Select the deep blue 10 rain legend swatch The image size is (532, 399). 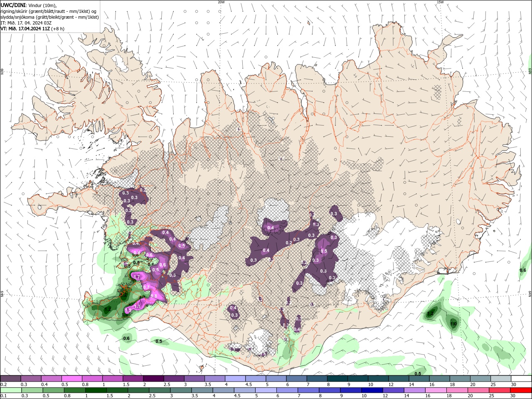click(372, 390)
